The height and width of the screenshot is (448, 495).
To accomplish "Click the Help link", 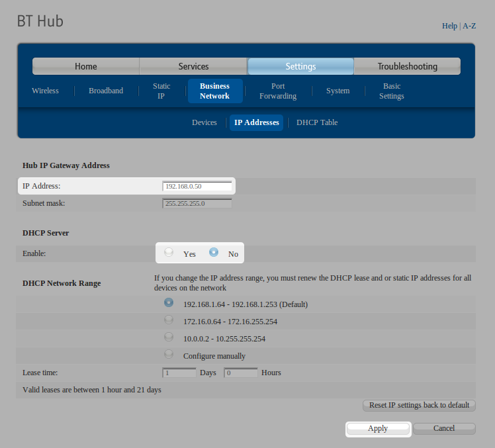I will [449, 26].
